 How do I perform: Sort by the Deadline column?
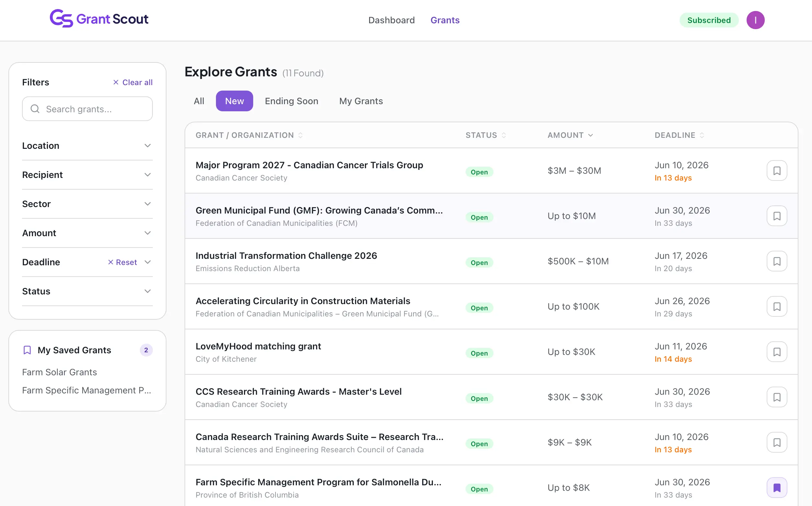[x=679, y=135]
